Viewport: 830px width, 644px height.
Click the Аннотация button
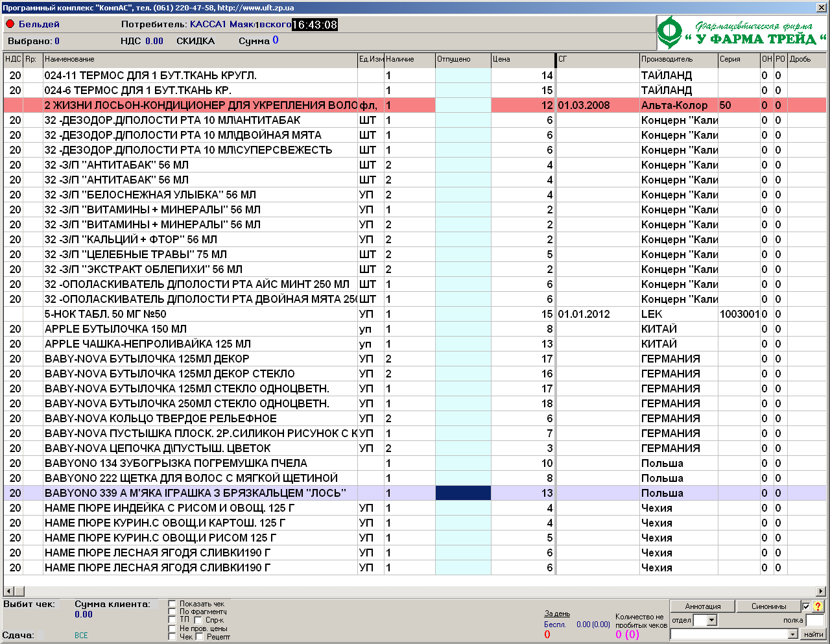[703, 606]
